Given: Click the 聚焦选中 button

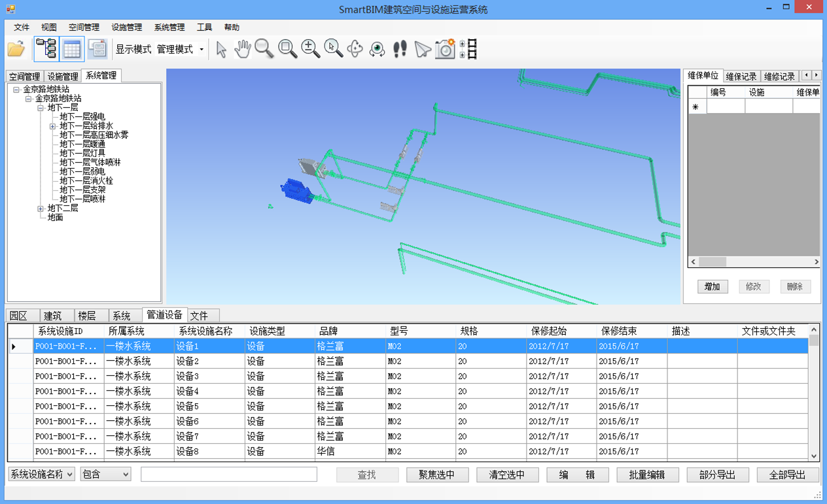Looking at the screenshot, I should pos(437,475).
